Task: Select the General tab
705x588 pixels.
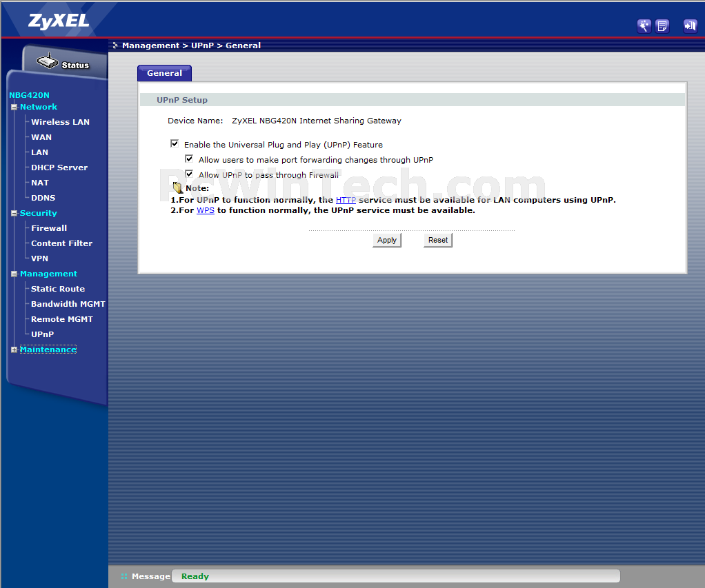Action: click(x=165, y=73)
